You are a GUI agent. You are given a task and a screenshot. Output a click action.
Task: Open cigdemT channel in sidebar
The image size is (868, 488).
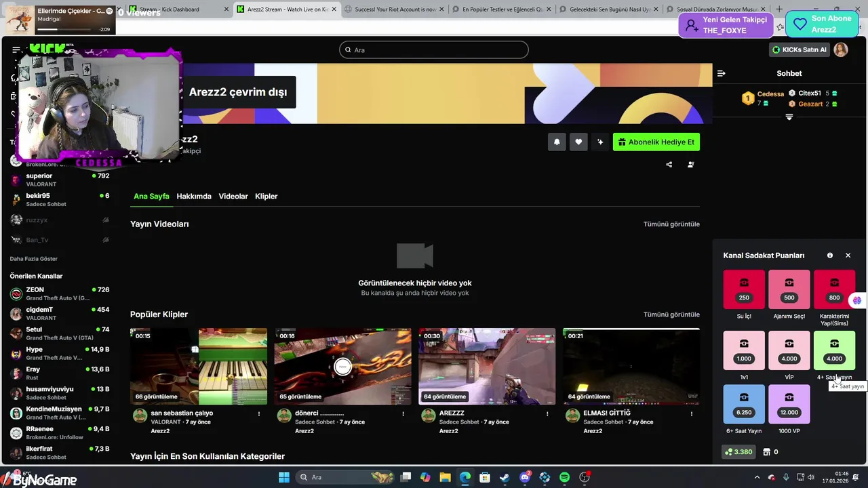(60, 314)
